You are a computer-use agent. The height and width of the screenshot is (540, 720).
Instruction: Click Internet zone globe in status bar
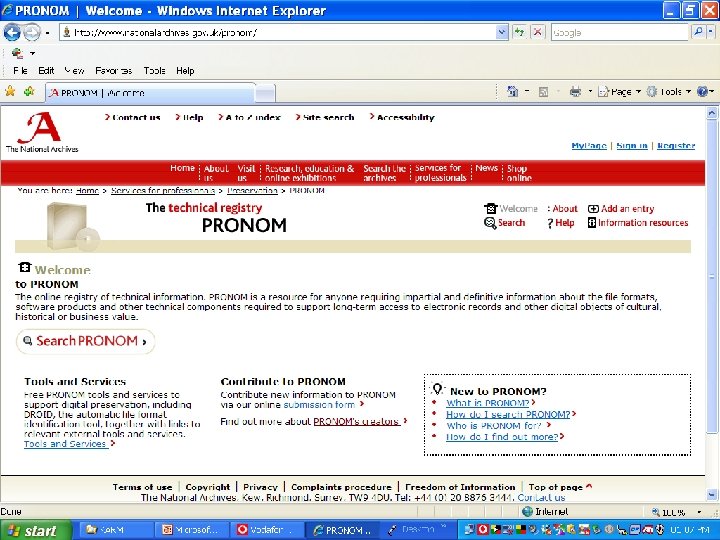pos(528,512)
